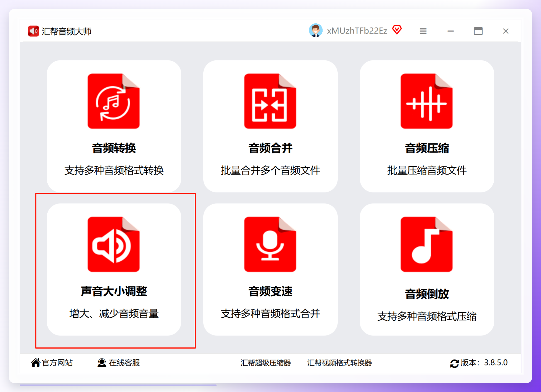Image resolution: width=541 pixels, height=392 pixels.
Task: Open the 汇帮视频格式转换器 link
Action: click(339, 363)
